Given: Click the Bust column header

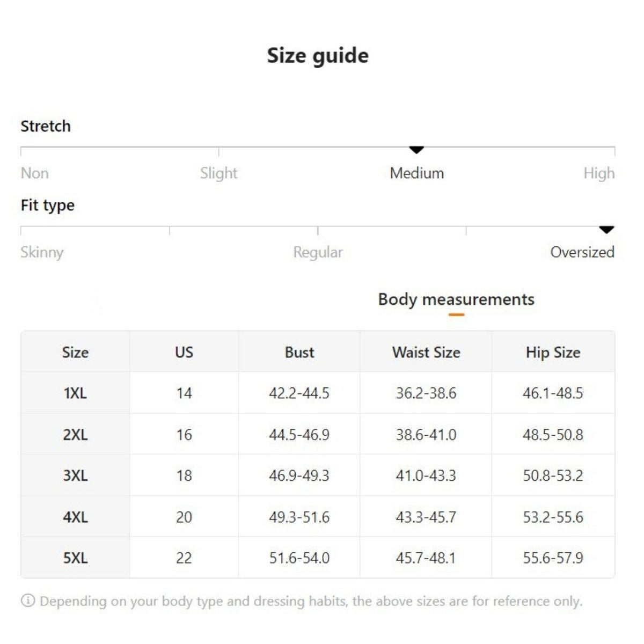Looking at the screenshot, I should (299, 353).
